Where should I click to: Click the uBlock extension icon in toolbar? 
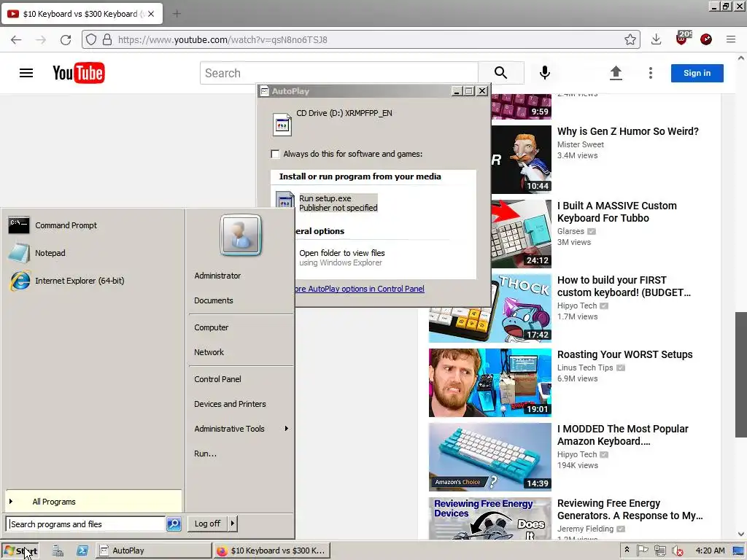pos(682,39)
